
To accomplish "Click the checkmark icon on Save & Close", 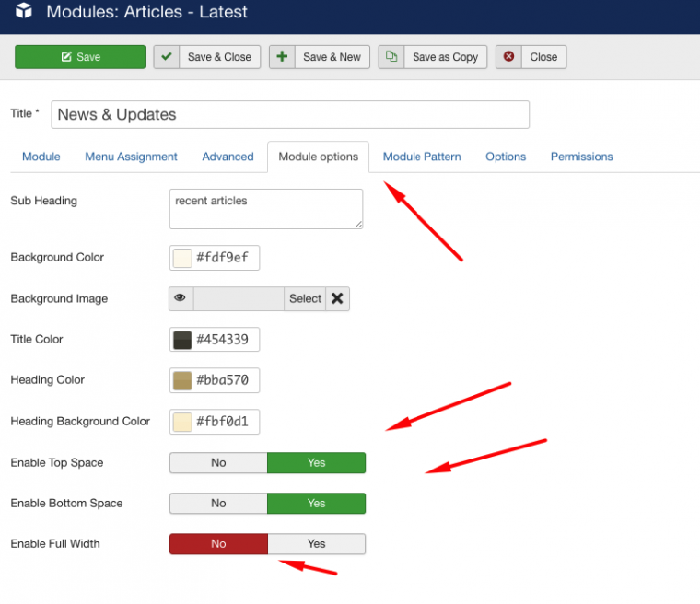I will (x=166, y=57).
